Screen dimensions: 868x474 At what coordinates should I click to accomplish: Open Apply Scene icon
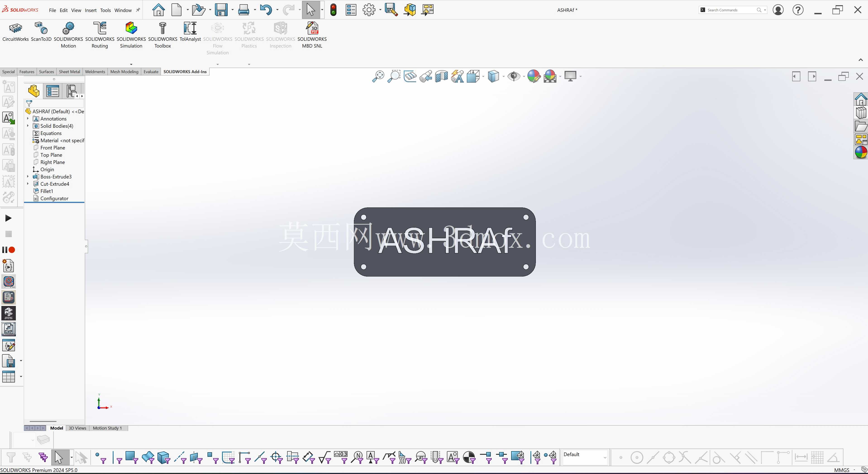pos(550,76)
